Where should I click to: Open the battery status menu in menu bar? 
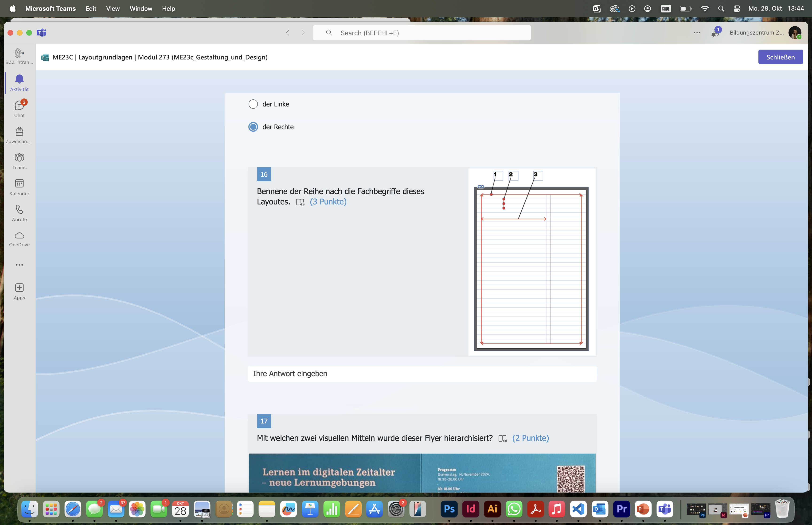686,8
